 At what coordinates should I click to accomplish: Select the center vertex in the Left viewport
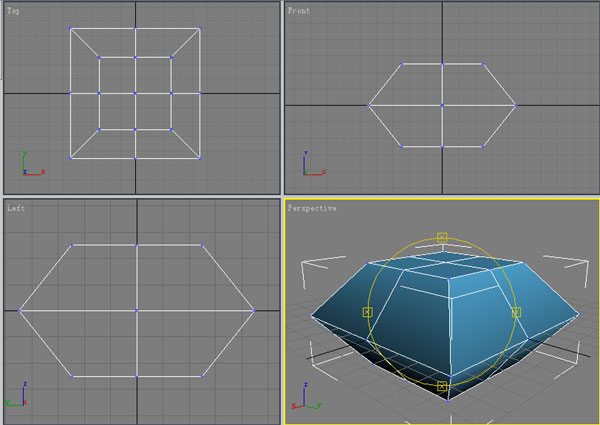click(x=137, y=311)
